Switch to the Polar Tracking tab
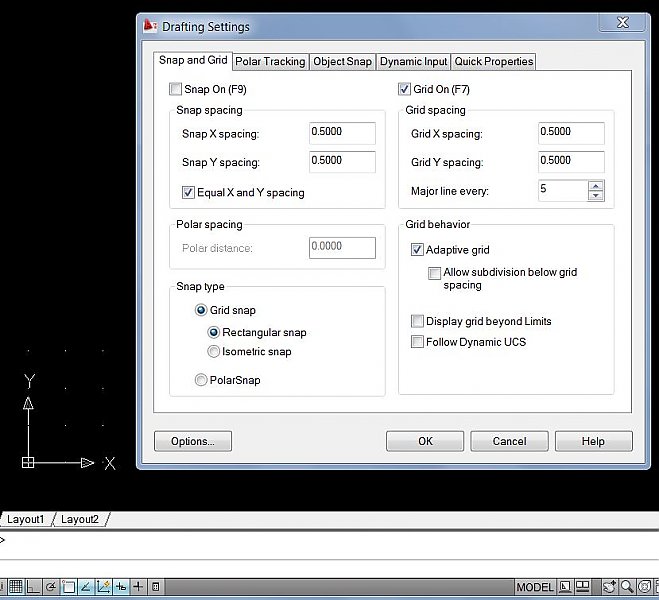This screenshot has width=659, height=600. (270, 61)
